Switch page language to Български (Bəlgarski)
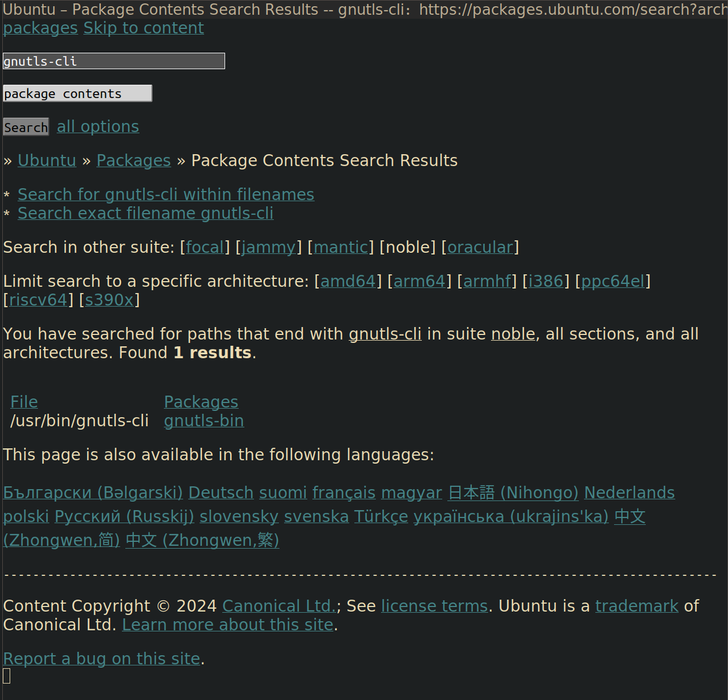728x700 pixels. point(93,492)
